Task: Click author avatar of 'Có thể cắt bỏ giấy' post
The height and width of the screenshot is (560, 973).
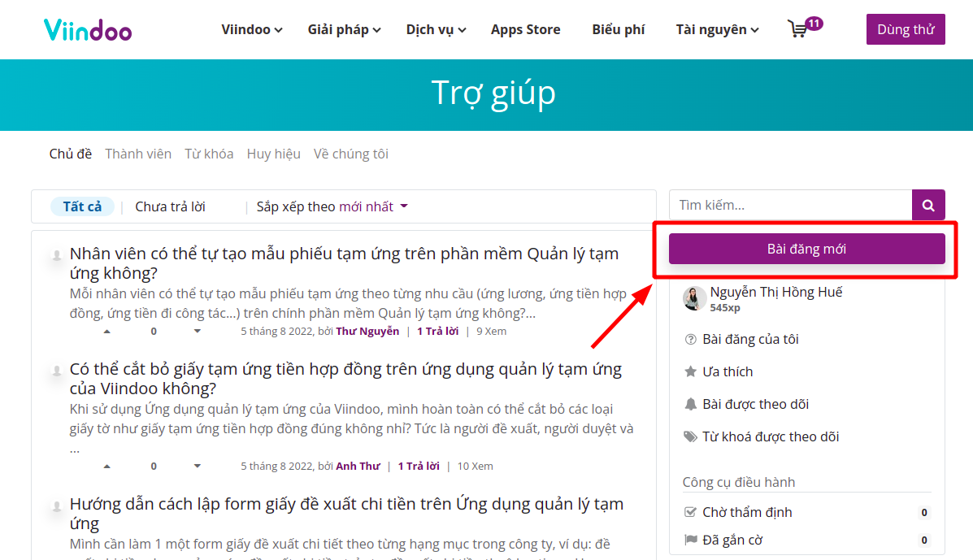Action: pyautogui.click(x=56, y=371)
